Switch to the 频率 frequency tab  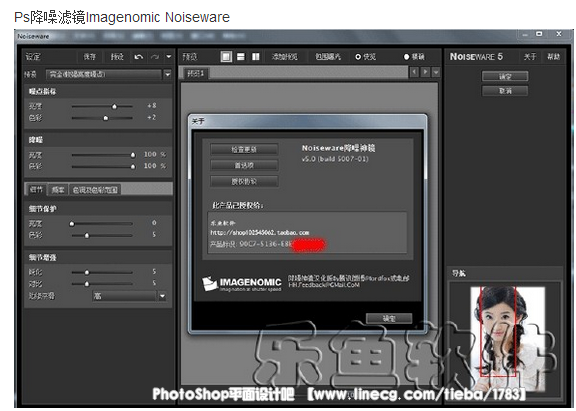(58, 190)
